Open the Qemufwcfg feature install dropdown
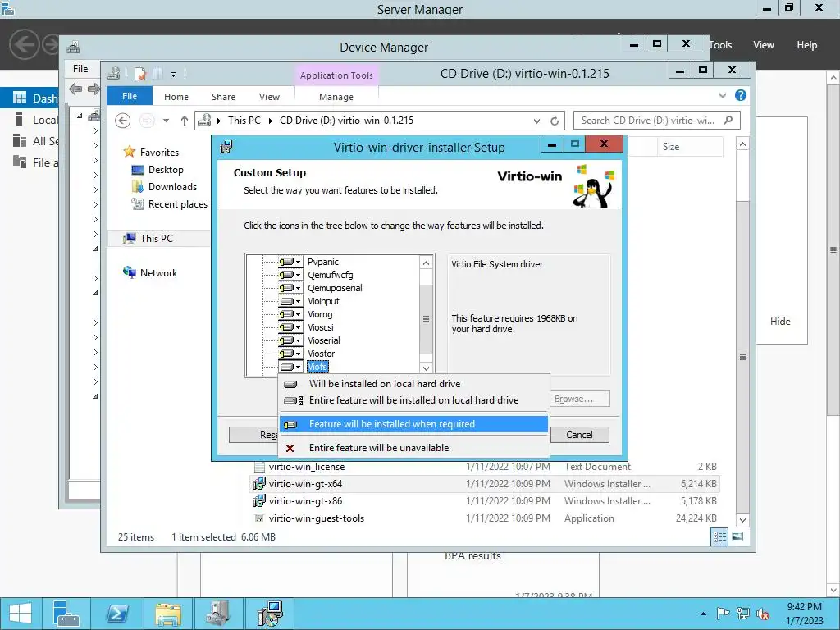 [290, 275]
